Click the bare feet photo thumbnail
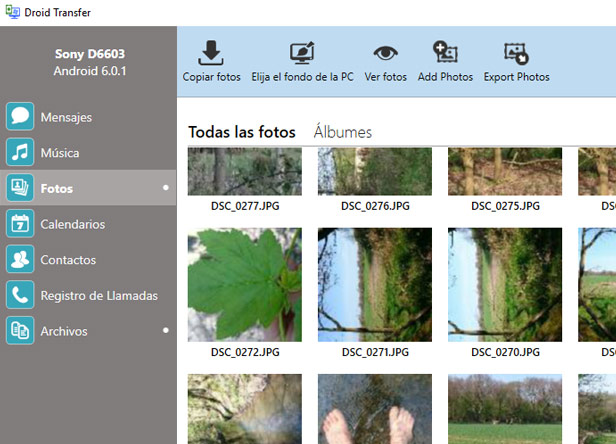This screenshot has height=444, width=616. (x=375, y=410)
